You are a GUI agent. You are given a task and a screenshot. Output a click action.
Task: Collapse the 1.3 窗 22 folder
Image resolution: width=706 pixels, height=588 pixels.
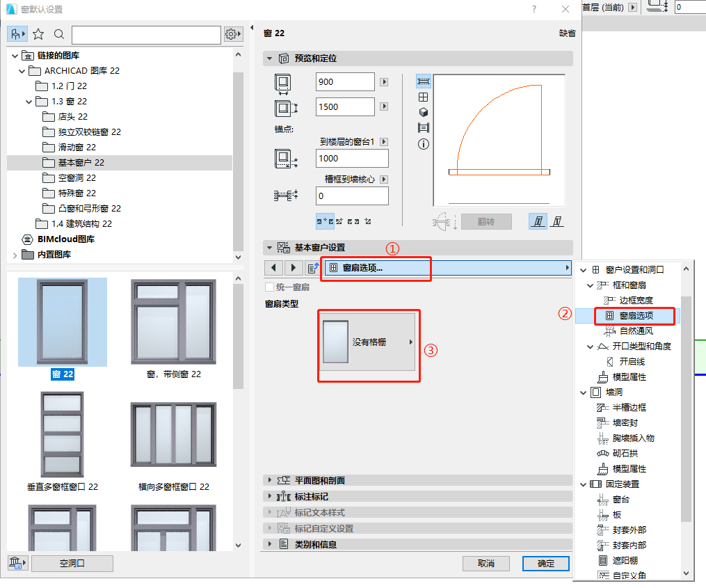(29, 101)
